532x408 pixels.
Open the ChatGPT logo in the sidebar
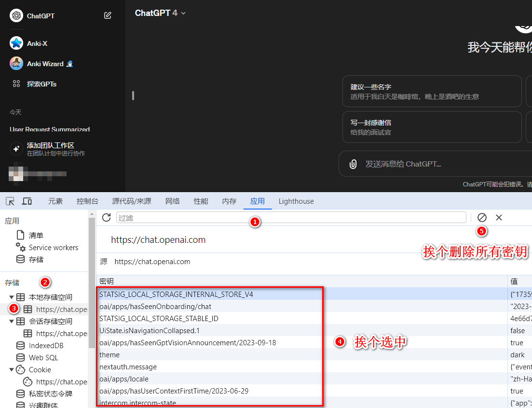16,15
